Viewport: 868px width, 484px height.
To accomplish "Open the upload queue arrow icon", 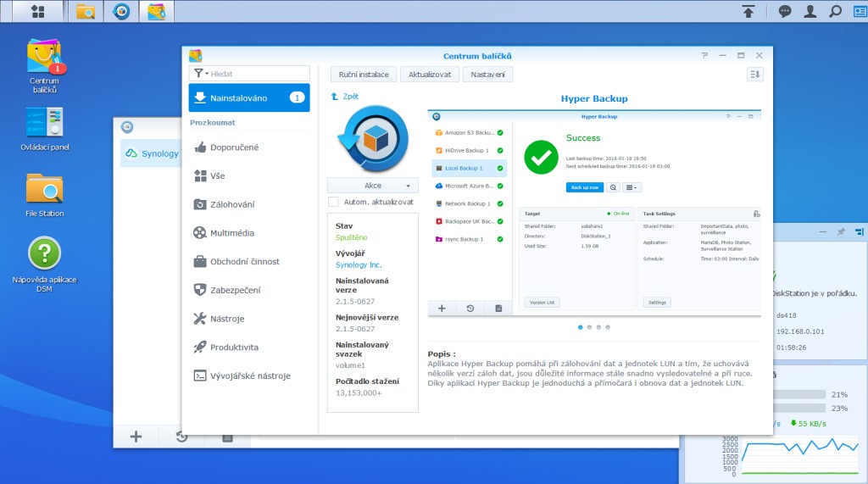I will pos(748,11).
